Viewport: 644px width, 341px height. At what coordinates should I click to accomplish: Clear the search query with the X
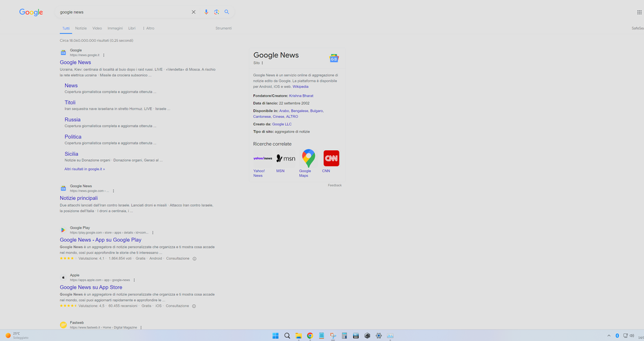[x=194, y=12]
